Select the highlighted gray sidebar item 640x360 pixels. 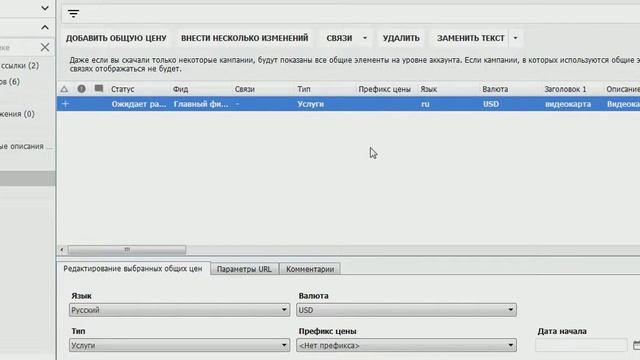(27, 178)
